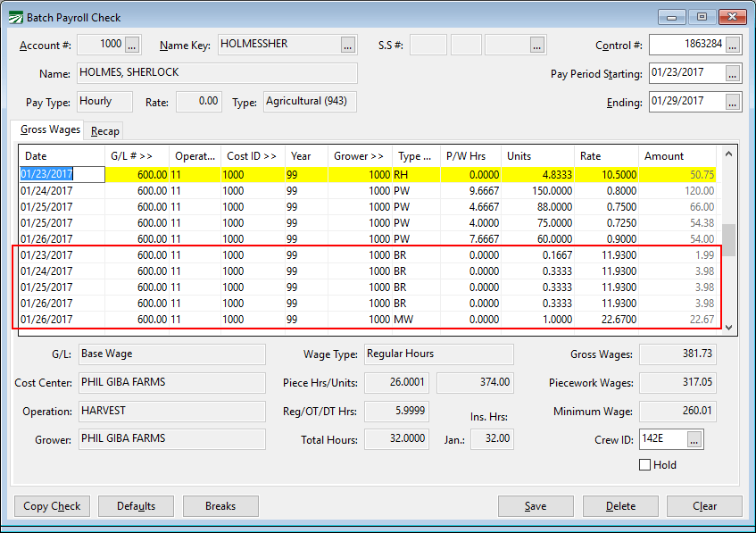Image resolution: width=756 pixels, height=533 pixels.
Task: Click the Grower >> column header
Action: [361, 156]
